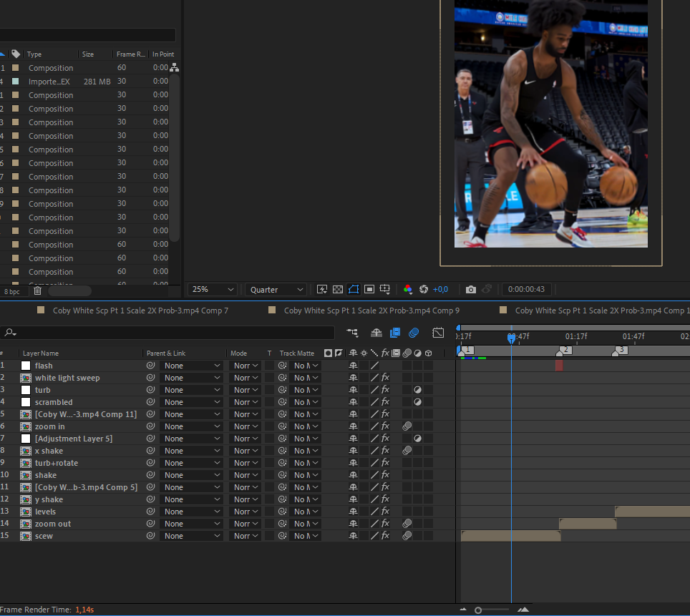
Task: Toggle motion blur on scew layer
Action: (x=407, y=535)
